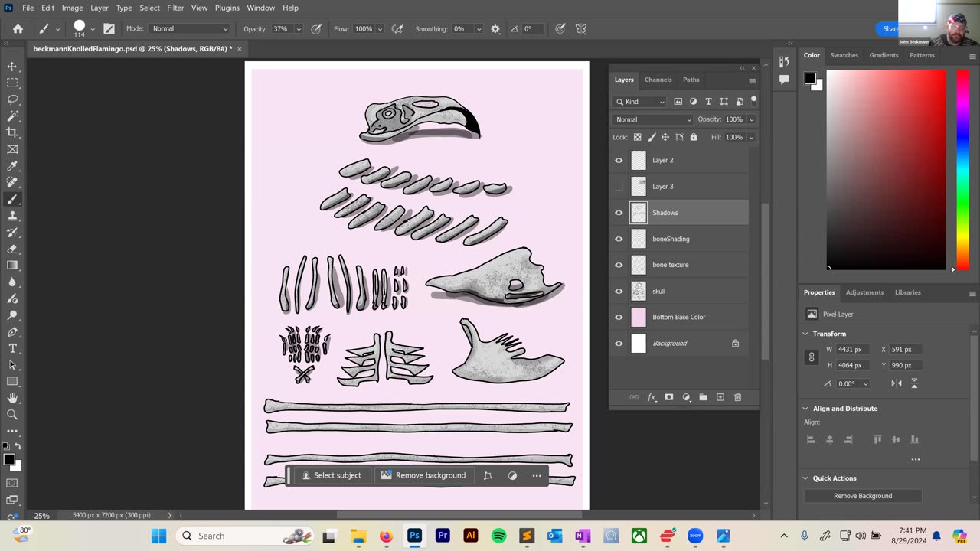
Task: Select the Eyedropper tool
Action: tap(12, 166)
